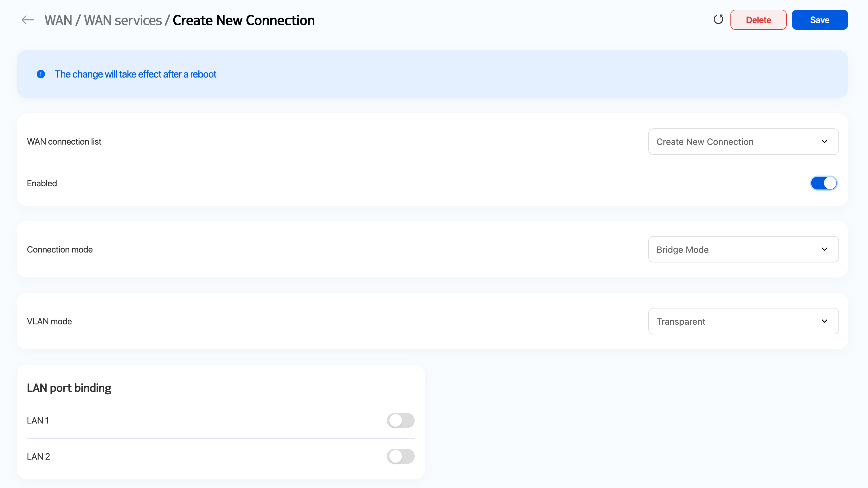Click the chevron arrow beside Transparent
868x488 pixels.
pyautogui.click(x=824, y=321)
